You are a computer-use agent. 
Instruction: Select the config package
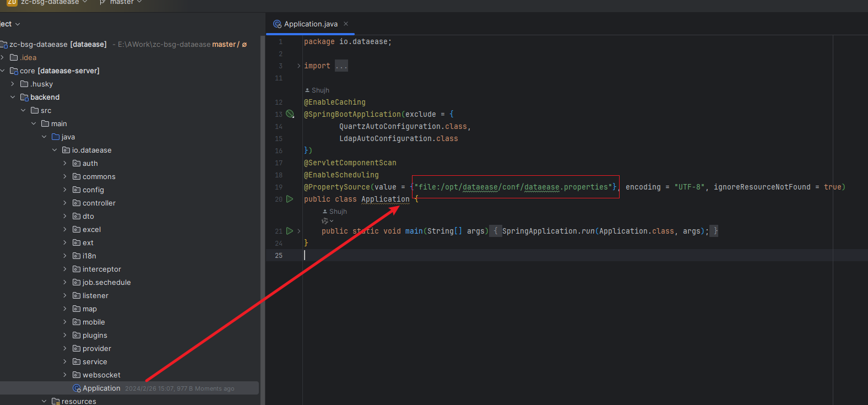tap(93, 190)
